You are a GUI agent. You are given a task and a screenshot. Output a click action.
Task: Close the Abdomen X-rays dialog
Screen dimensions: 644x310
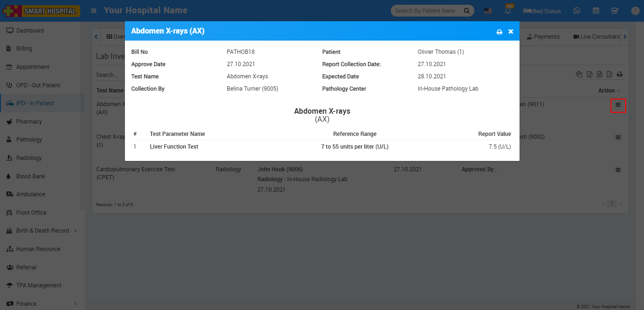511,32
